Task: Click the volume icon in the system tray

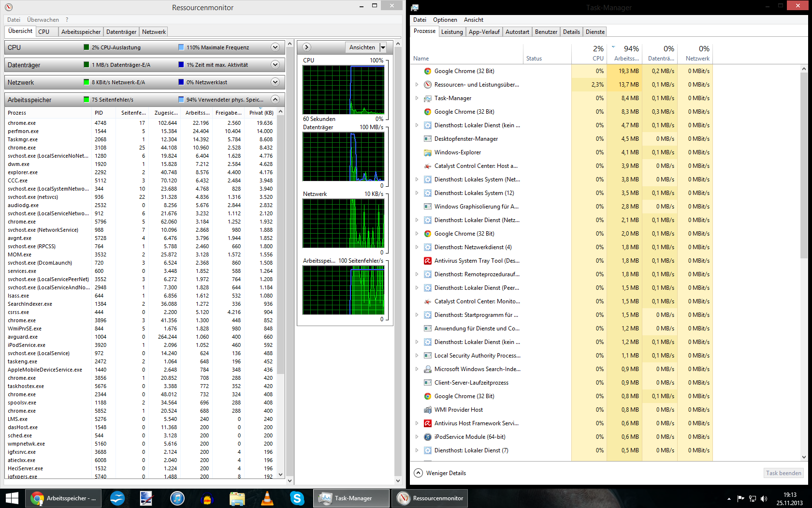Action: point(764,499)
